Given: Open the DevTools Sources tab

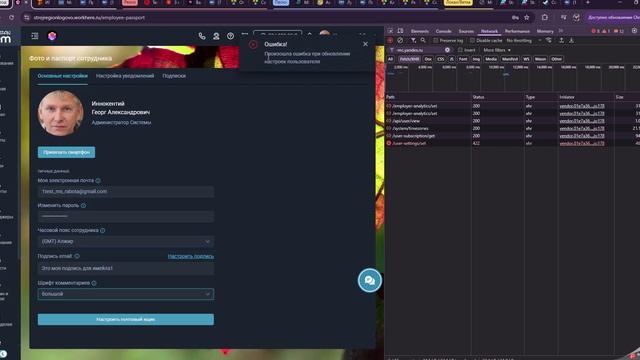Looking at the screenshot, I should (466, 31).
